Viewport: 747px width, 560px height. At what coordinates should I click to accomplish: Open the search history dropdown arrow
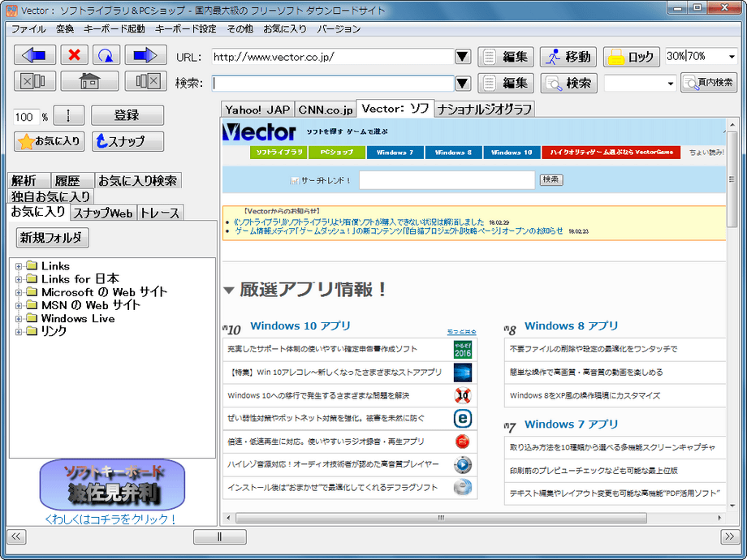tap(462, 84)
